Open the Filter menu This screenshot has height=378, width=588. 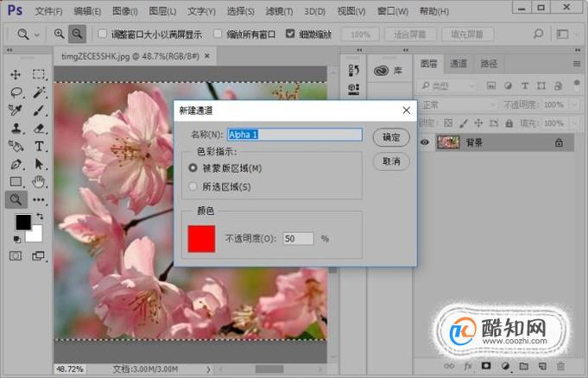pos(279,11)
